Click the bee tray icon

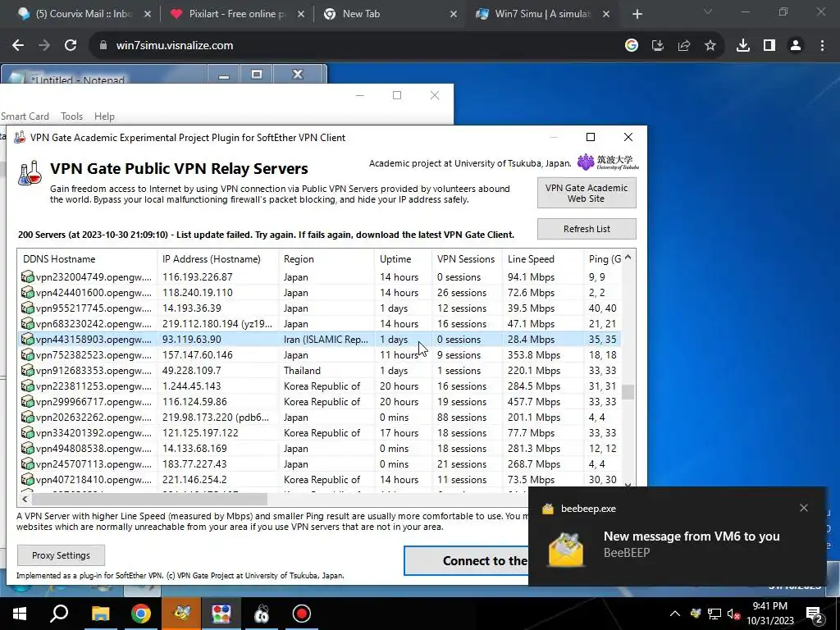pyautogui.click(x=696, y=614)
